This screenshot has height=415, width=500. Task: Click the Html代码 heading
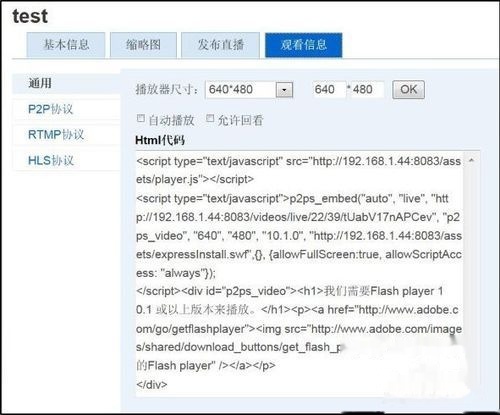pos(160,140)
